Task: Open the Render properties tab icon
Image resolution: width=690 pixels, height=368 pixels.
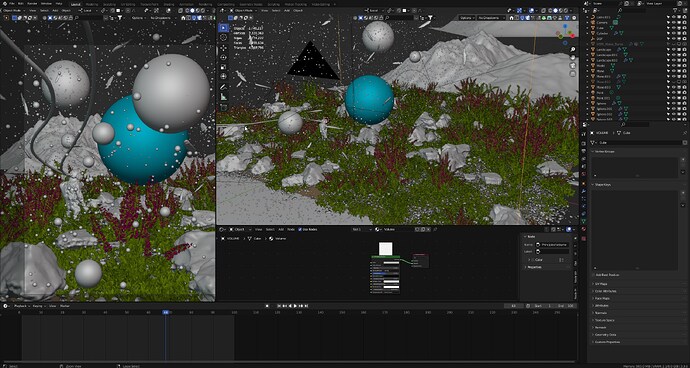Action: [584, 144]
